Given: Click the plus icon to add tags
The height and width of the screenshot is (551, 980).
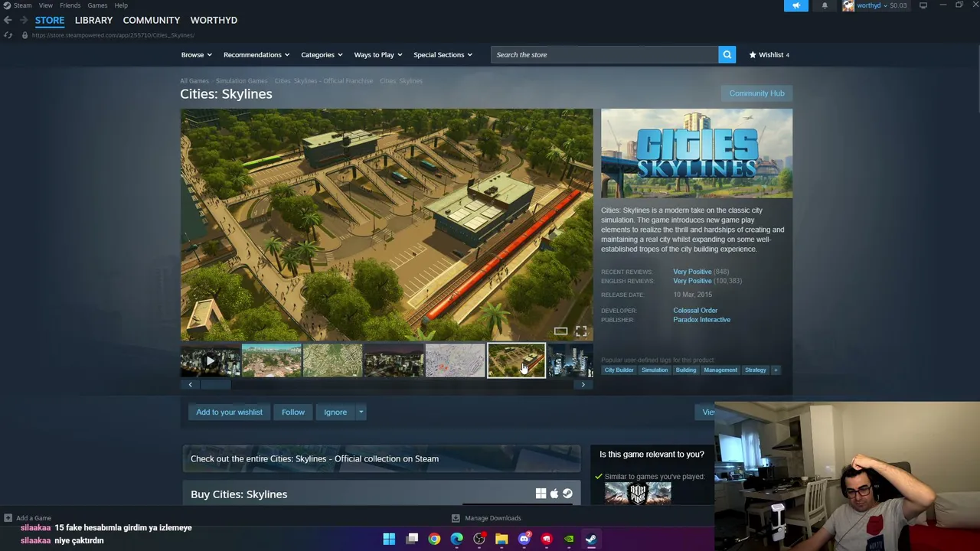Looking at the screenshot, I should (776, 370).
